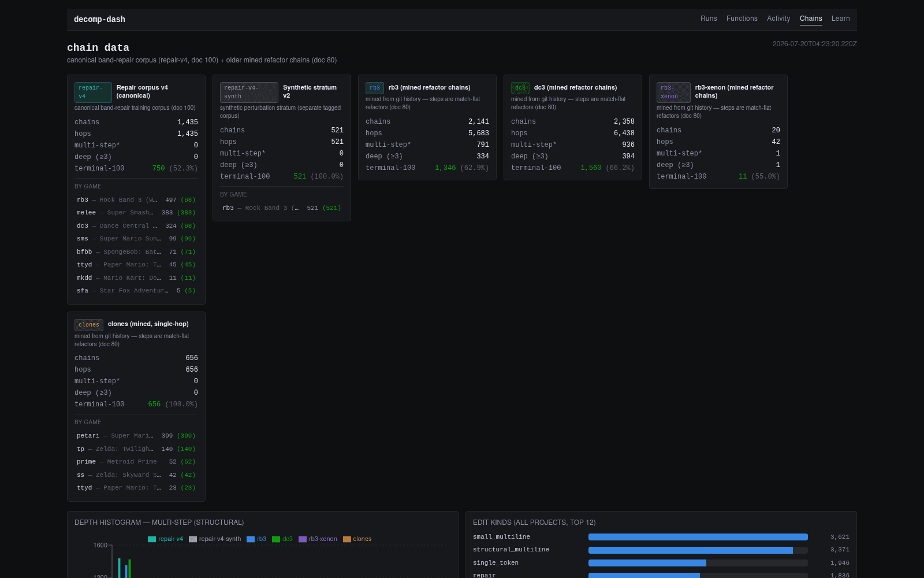
Task: Toggle rb3 blue legend swatch
Action: [x=251, y=539]
